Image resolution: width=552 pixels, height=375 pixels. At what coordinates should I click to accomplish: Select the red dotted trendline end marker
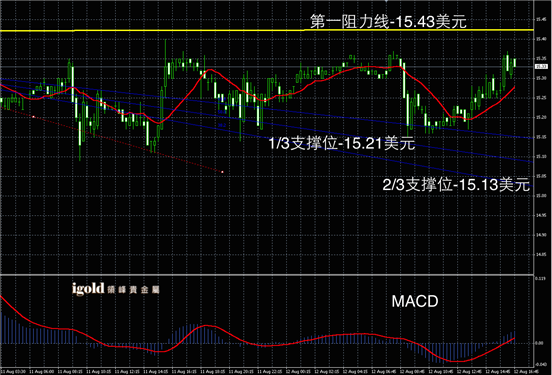tap(222, 172)
